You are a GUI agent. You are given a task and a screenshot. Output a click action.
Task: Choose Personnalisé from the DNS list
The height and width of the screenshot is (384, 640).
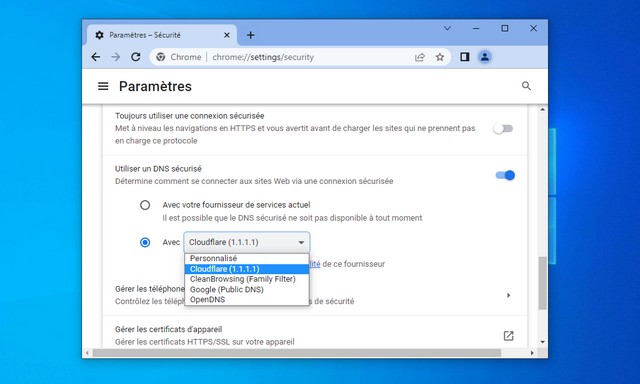click(247, 259)
